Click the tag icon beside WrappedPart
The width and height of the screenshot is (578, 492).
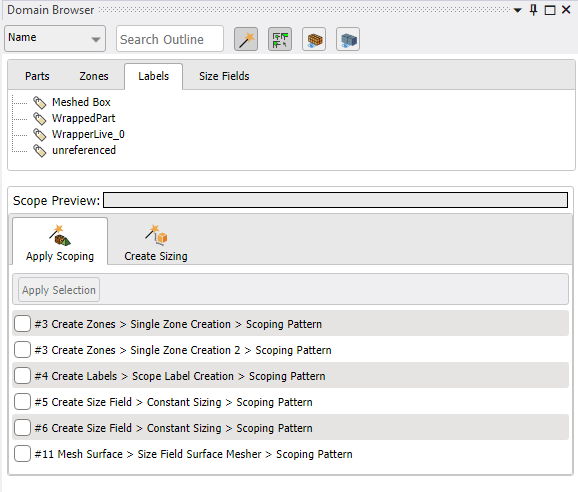(39, 119)
